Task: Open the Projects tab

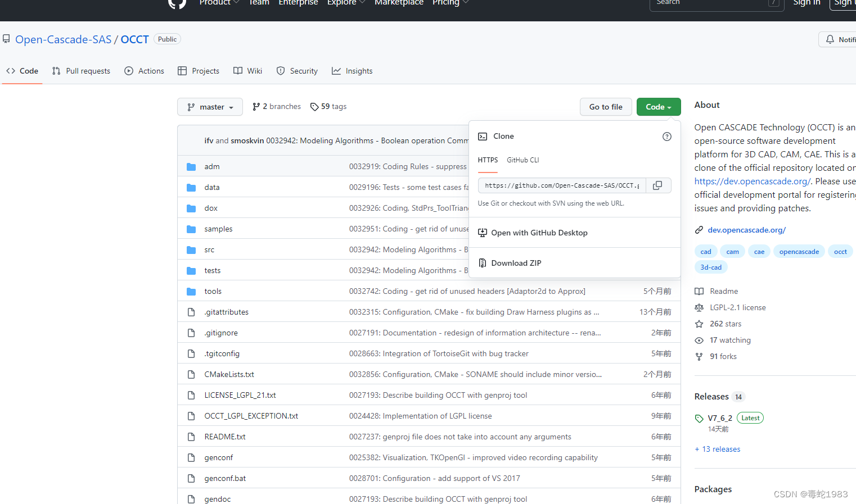Action: (x=199, y=71)
